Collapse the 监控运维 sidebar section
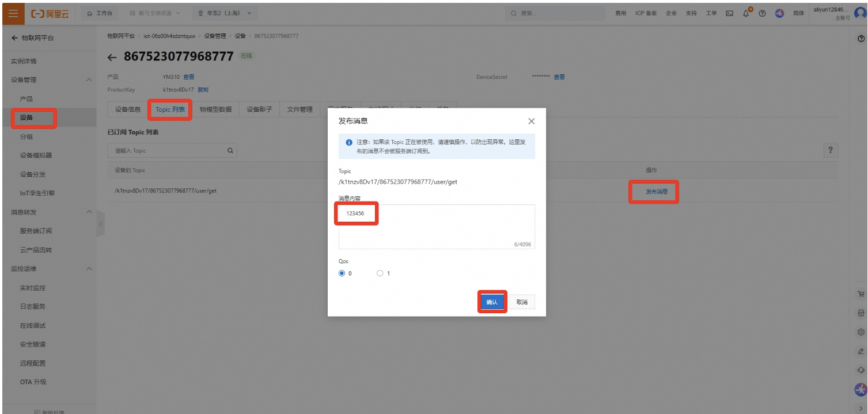This screenshot has height=414, width=868. [89, 269]
